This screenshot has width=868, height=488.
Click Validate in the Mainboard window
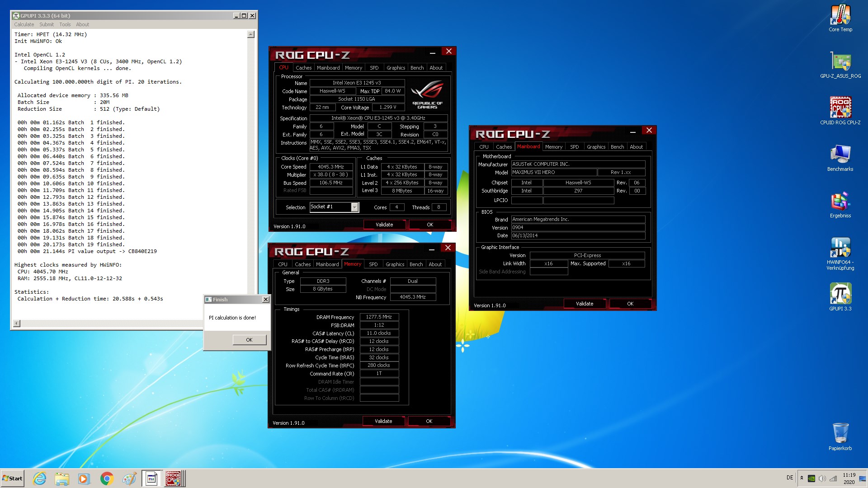pos(585,304)
